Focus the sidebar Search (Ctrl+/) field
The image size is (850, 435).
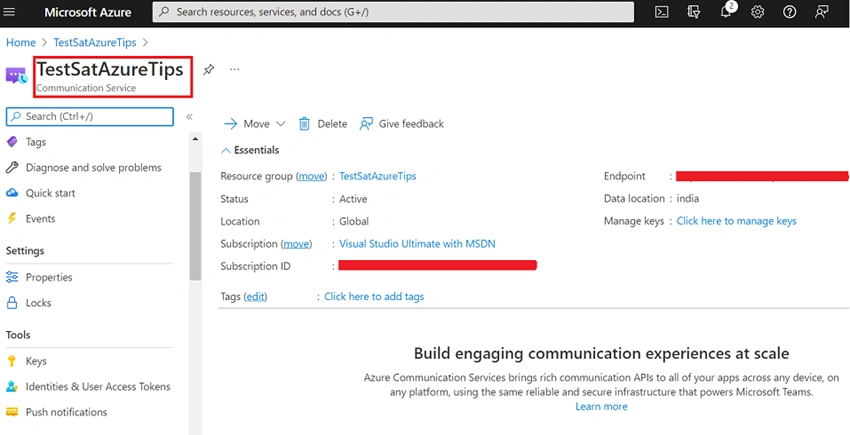tap(89, 117)
